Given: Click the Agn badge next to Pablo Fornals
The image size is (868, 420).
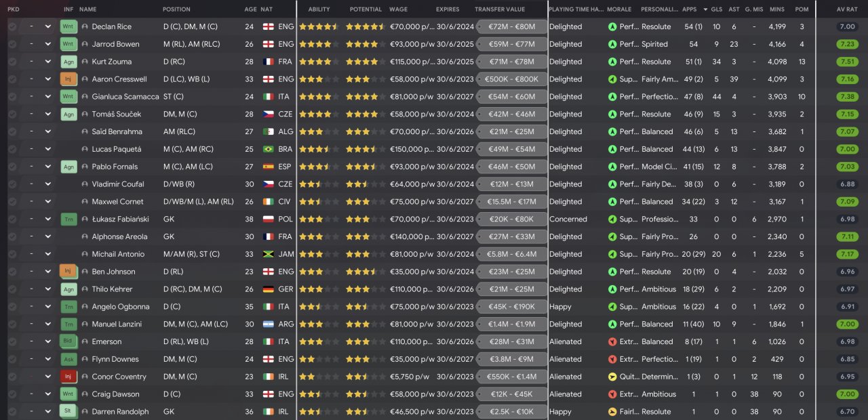Looking at the screenshot, I should point(68,167).
